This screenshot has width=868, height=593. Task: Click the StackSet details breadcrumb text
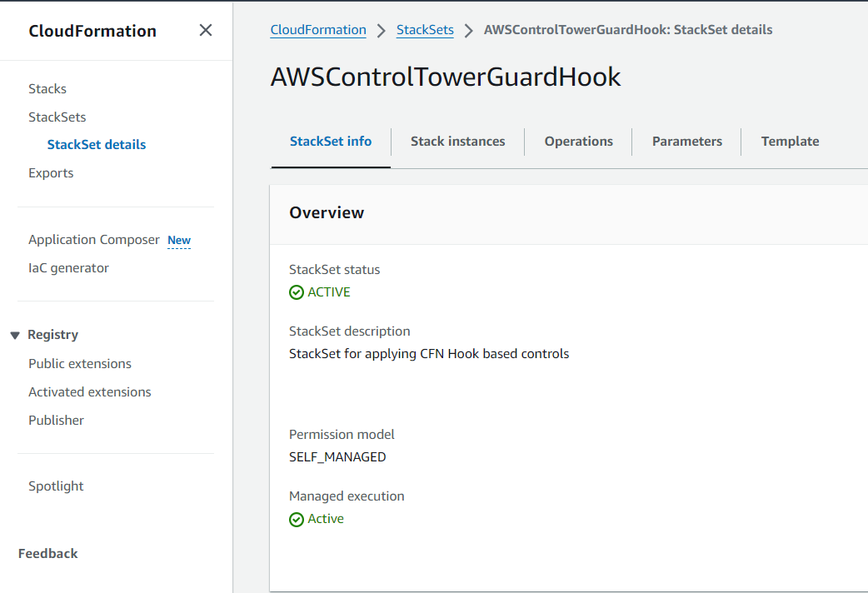628,30
